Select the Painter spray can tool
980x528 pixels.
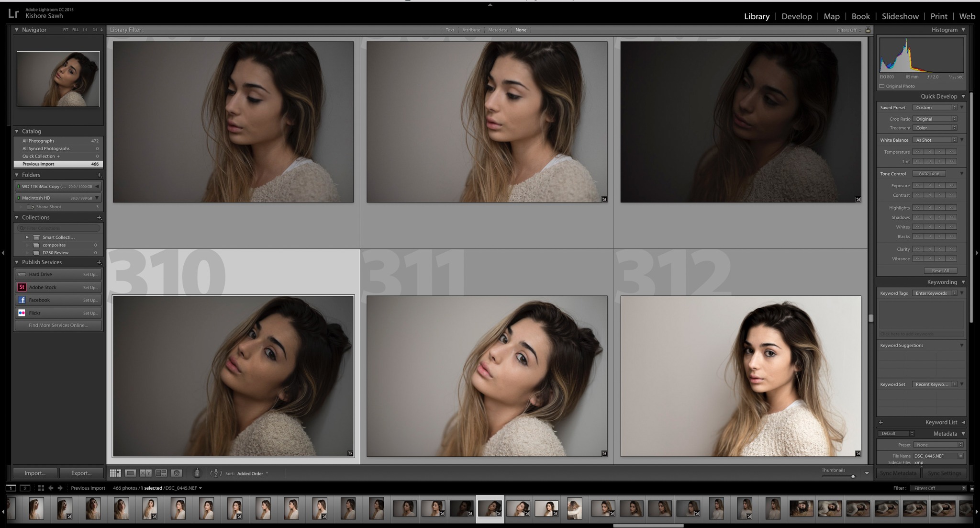[197, 473]
